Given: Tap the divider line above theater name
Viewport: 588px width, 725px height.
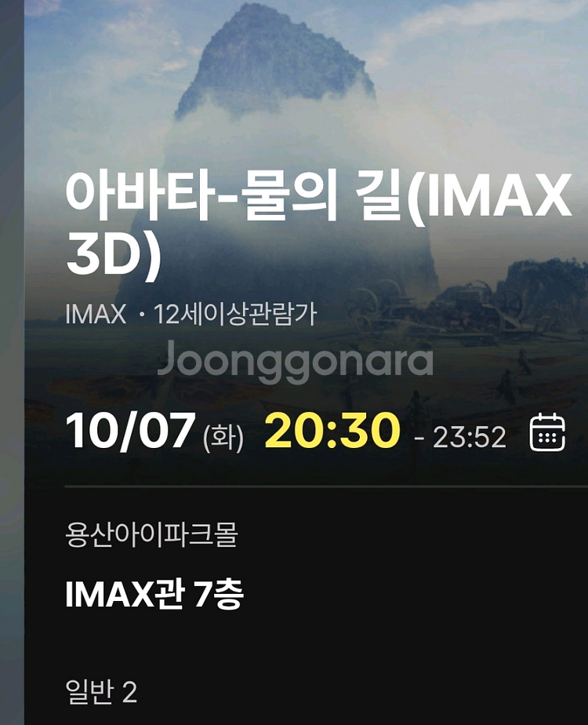Looking at the screenshot, I should click(326, 486).
